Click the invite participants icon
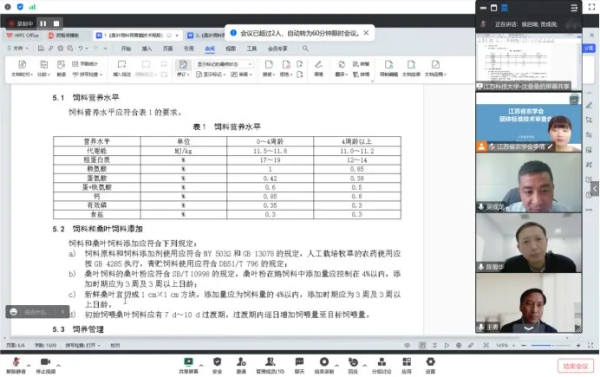The height and width of the screenshot is (377, 600). [241, 366]
